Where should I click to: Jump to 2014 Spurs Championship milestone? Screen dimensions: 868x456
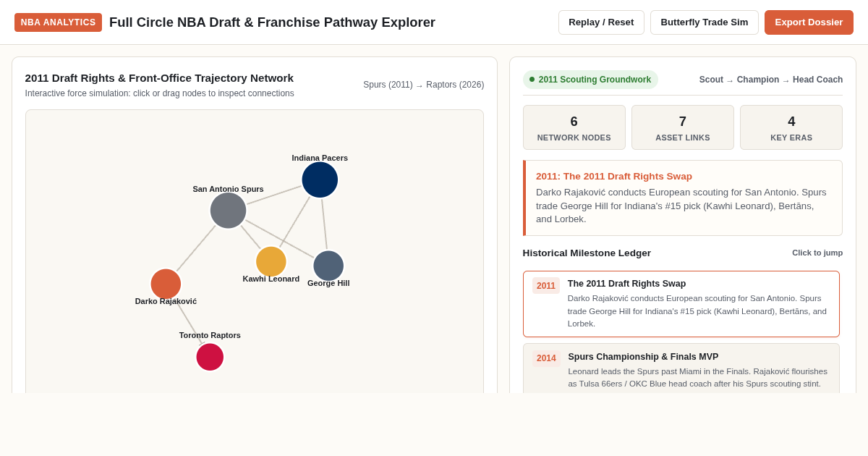coord(681,369)
